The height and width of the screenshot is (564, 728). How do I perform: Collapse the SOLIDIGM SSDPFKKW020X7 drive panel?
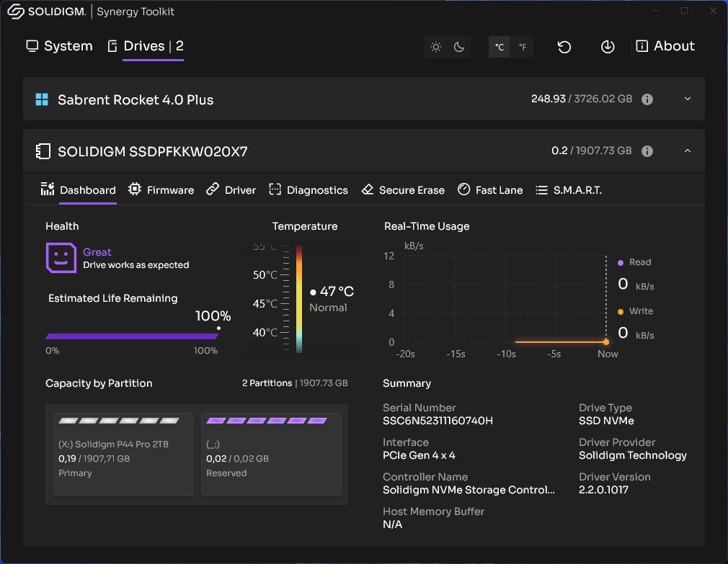687,151
